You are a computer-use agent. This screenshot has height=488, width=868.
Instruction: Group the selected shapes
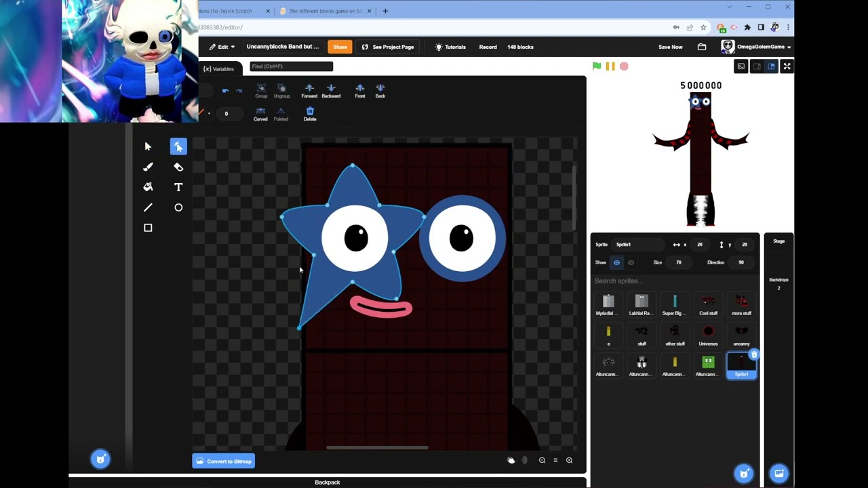tap(261, 91)
